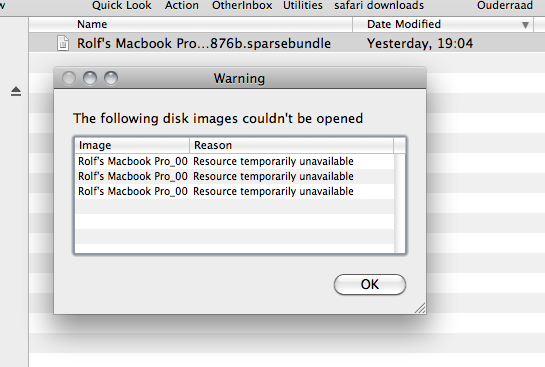The height and width of the screenshot is (367, 545).
Task: Open the OtherInbox toolbar folder
Action: 242,6
